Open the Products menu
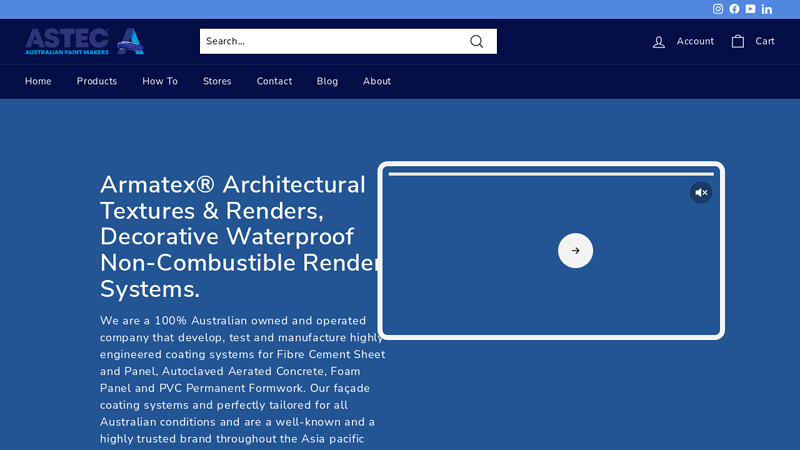 click(x=97, y=81)
